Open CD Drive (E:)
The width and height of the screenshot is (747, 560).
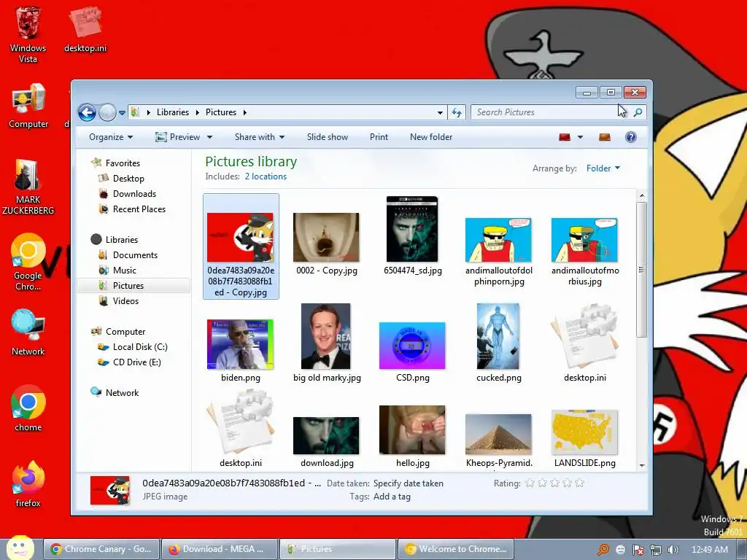pos(136,362)
